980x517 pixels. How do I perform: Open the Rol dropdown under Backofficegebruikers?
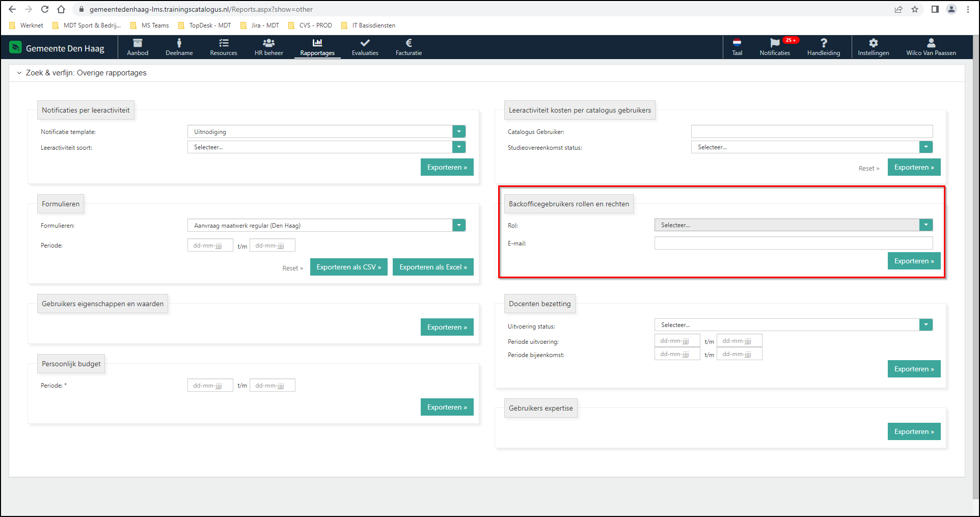click(x=925, y=225)
